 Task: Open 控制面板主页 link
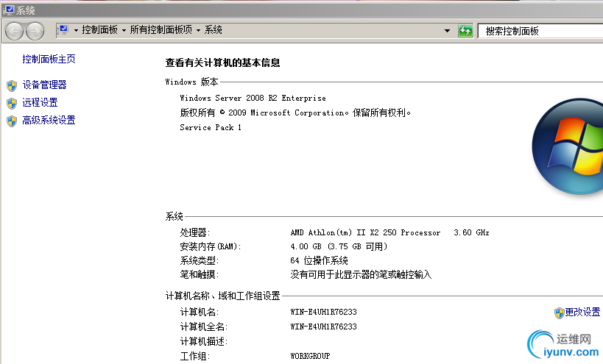(49, 59)
